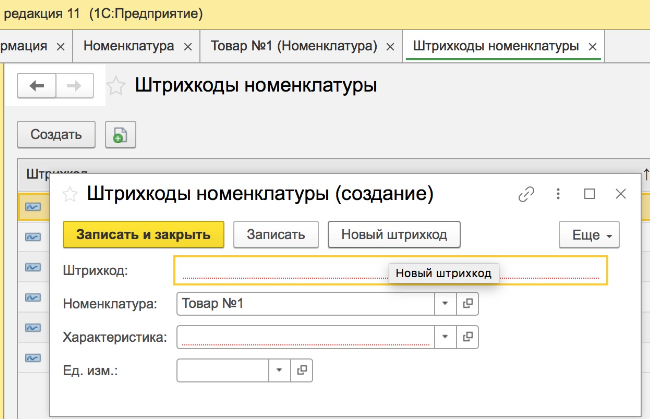Open the Номенклатура field value form icon
The width and height of the screenshot is (652, 419).
(467, 303)
